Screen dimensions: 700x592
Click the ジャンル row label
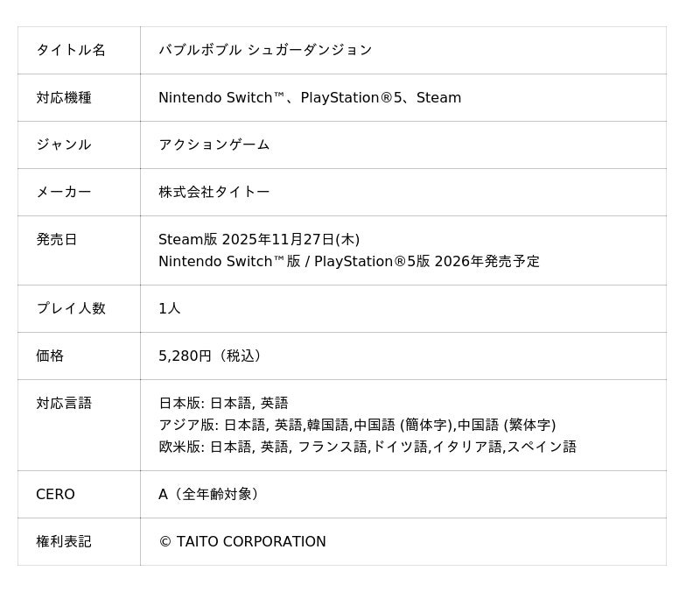(x=64, y=144)
